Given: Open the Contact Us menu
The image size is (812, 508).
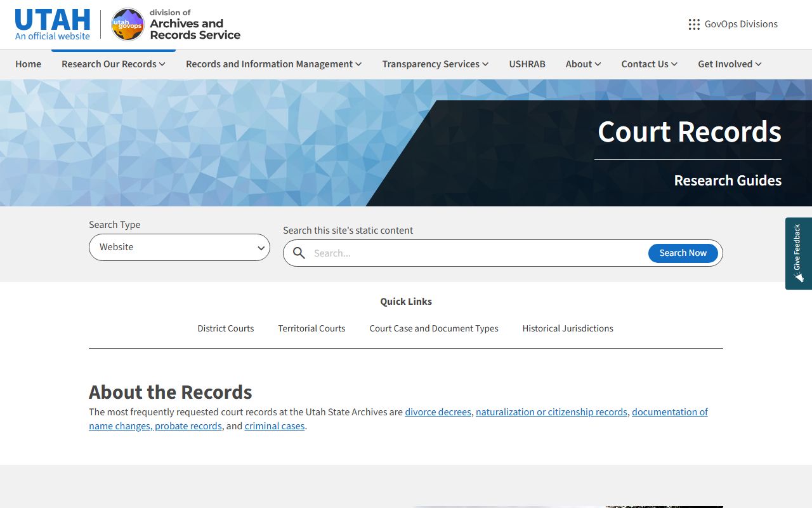Looking at the screenshot, I should pyautogui.click(x=649, y=64).
